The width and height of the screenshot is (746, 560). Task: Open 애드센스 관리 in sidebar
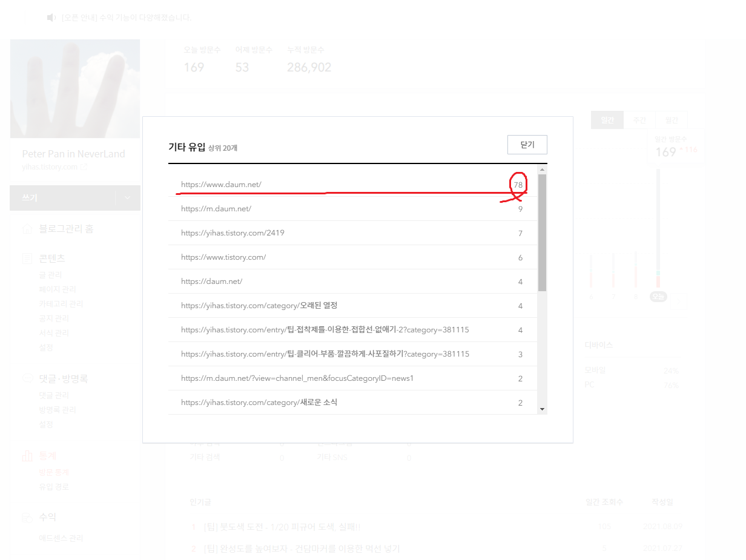61,538
